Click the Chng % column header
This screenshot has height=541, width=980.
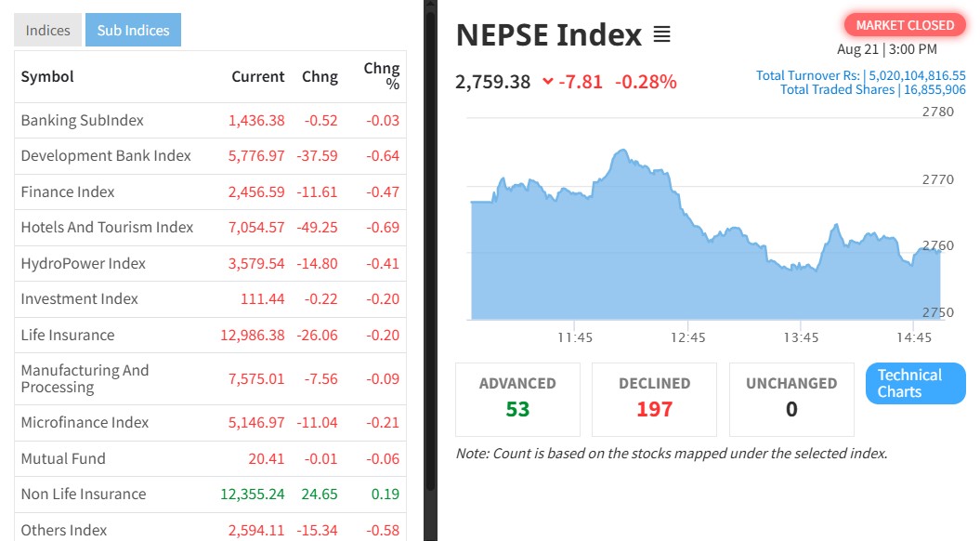click(x=381, y=76)
